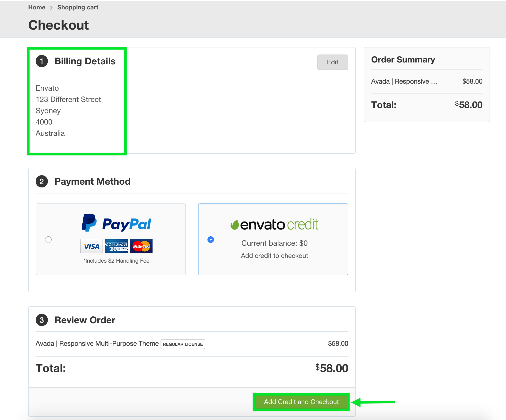
Task: Click the step 3 number badge
Action: coord(42,320)
